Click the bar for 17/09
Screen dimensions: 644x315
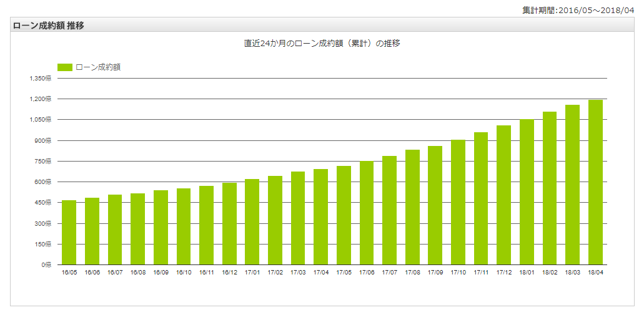click(x=435, y=205)
